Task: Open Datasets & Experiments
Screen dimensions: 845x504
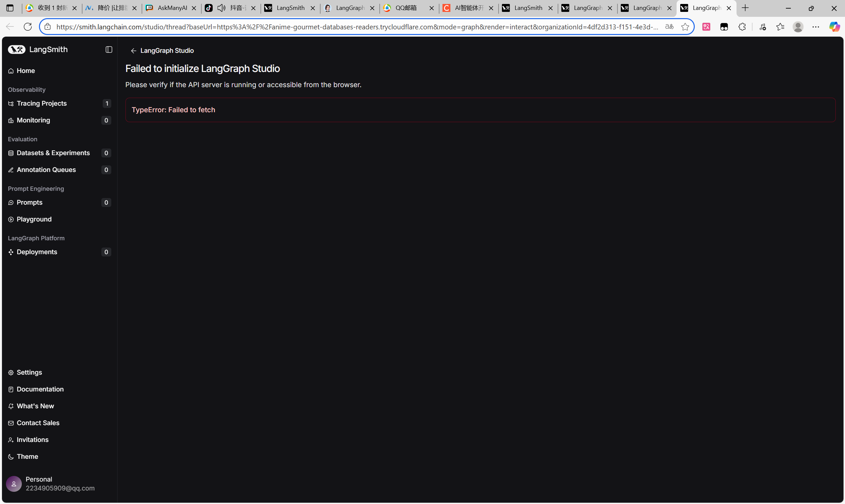Action: (x=53, y=153)
